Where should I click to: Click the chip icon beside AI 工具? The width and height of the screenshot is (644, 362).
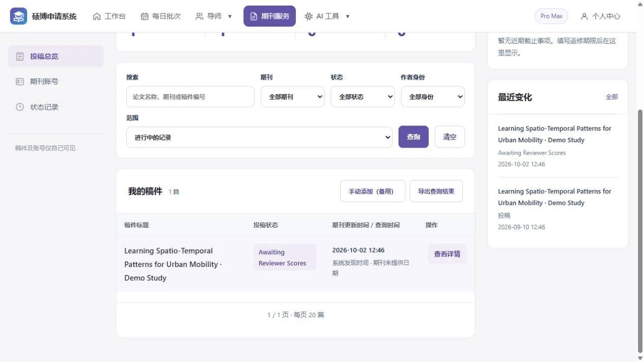click(309, 16)
